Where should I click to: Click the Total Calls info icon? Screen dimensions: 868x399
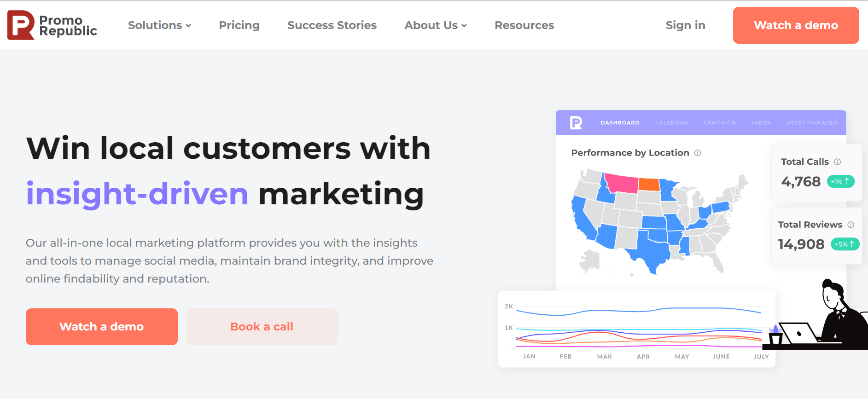coord(838,162)
